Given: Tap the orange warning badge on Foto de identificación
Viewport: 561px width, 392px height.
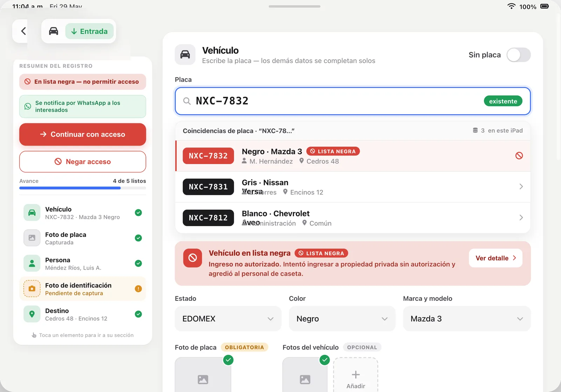Looking at the screenshot, I should coord(138,289).
